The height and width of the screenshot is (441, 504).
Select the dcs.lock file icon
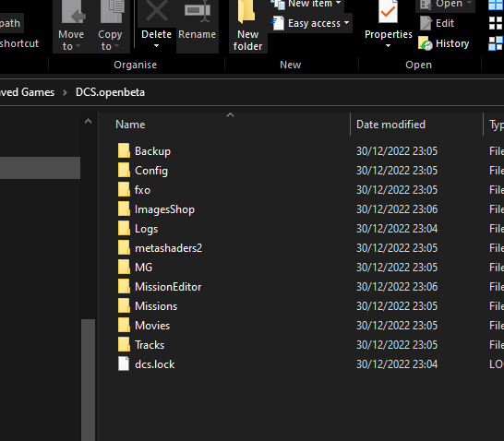tap(124, 364)
